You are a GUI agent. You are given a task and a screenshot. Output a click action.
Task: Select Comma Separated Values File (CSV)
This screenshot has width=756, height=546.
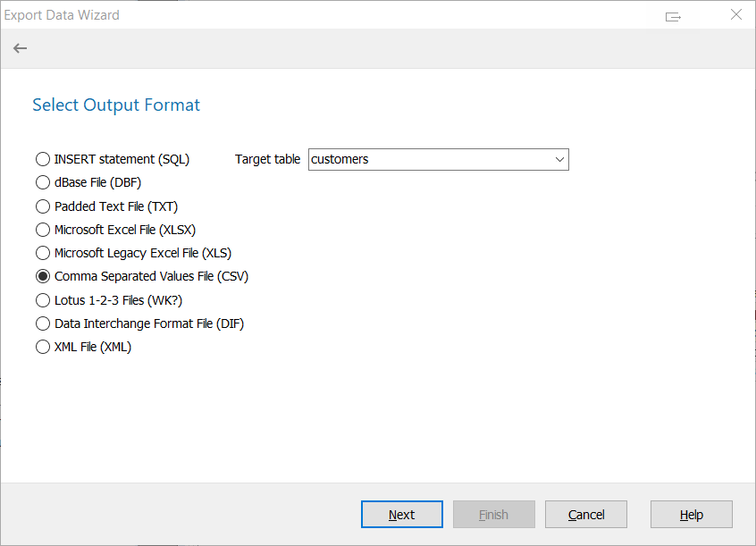click(x=43, y=277)
